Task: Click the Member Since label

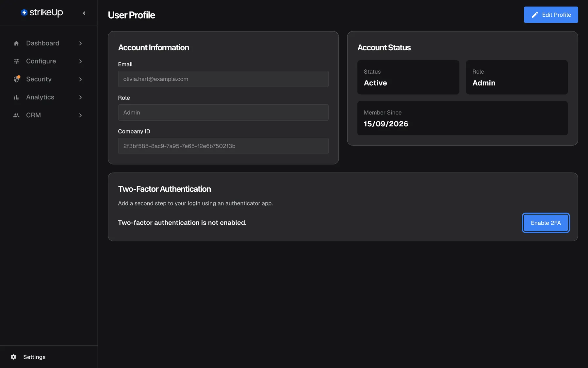Action: [x=383, y=113]
